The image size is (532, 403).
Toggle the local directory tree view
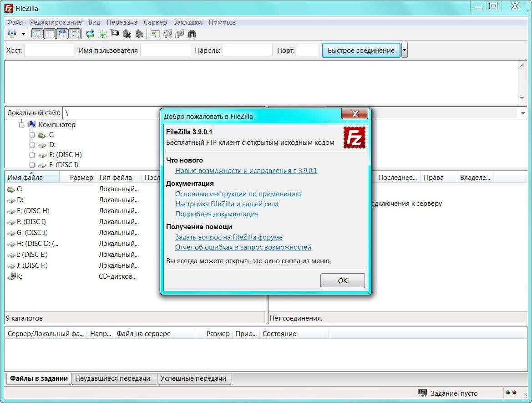point(50,34)
